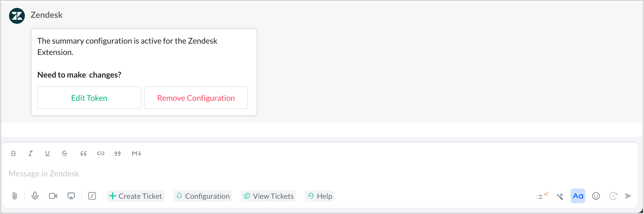This screenshot has height=214, width=644.
Task: Click the Create Ticket command
Action: coord(136,196)
